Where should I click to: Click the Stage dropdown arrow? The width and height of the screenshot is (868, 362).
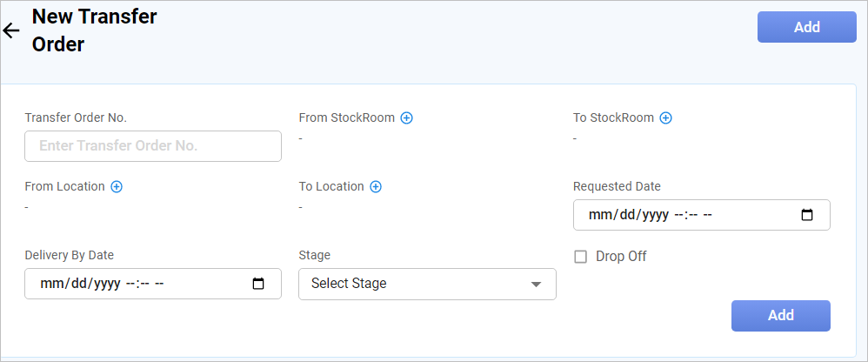pos(536,285)
